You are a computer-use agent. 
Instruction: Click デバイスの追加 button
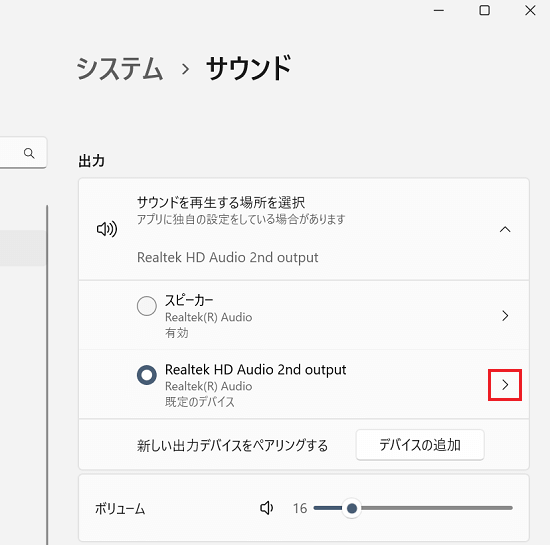[x=420, y=445]
